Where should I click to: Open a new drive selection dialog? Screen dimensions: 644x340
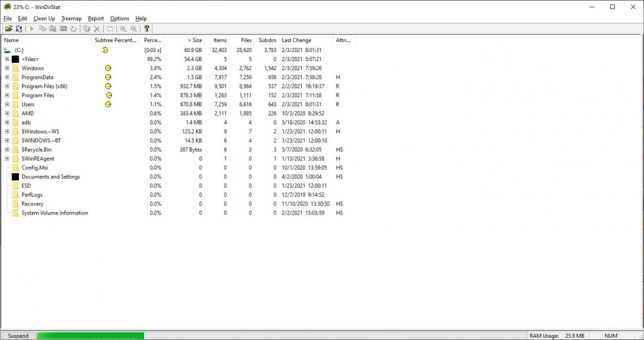pos(8,28)
